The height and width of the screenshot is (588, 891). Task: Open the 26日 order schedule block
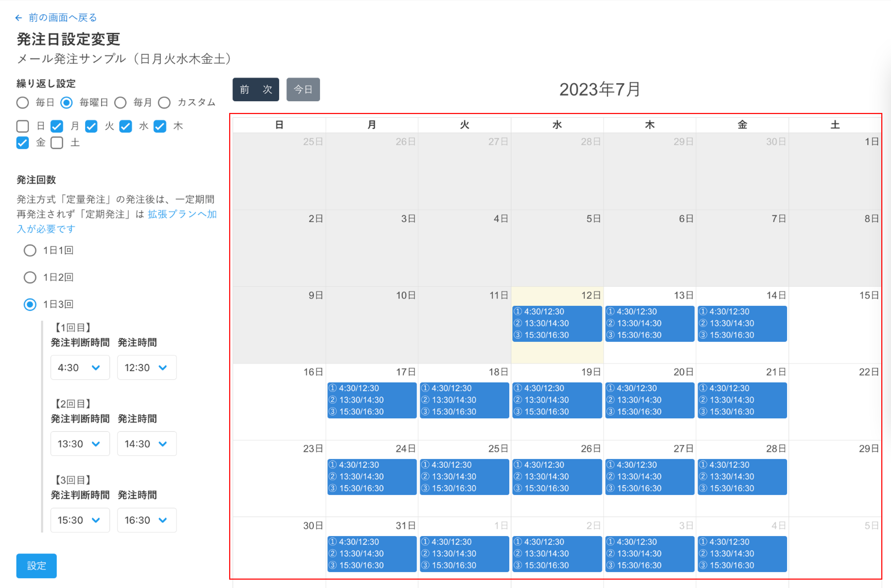[x=557, y=477]
